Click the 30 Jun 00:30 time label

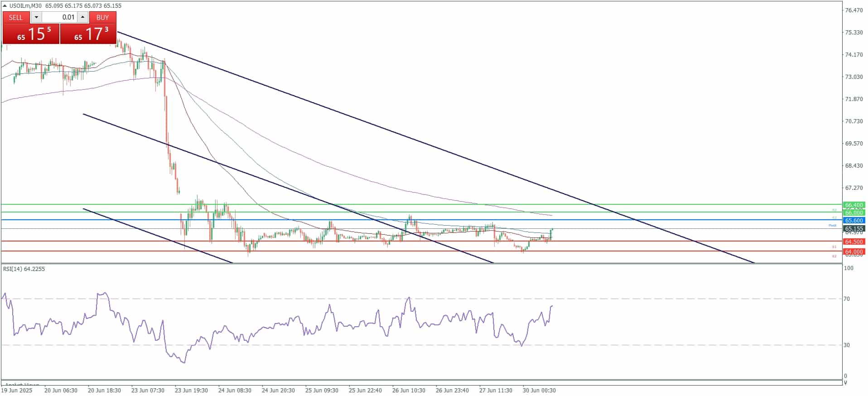tap(539, 390)
